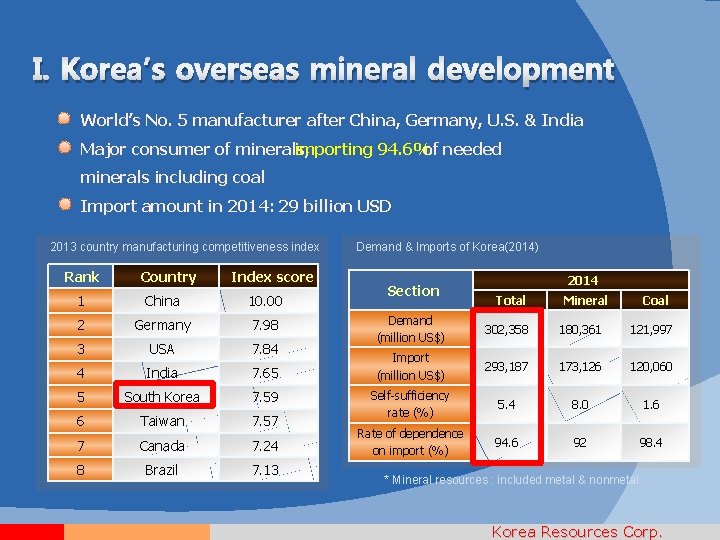720x540 pixels.
Task: Select the "Germany" country cell
Action: point(166,325)
